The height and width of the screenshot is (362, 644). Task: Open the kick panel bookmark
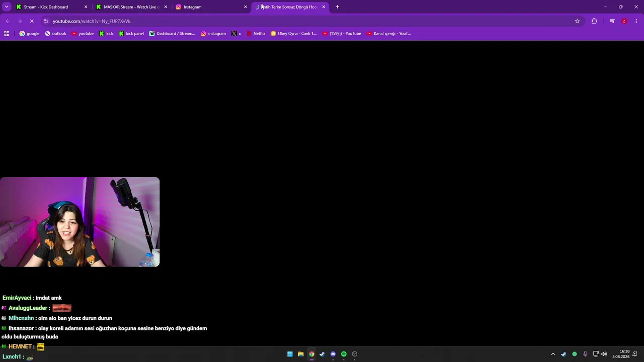coord(131,34)
